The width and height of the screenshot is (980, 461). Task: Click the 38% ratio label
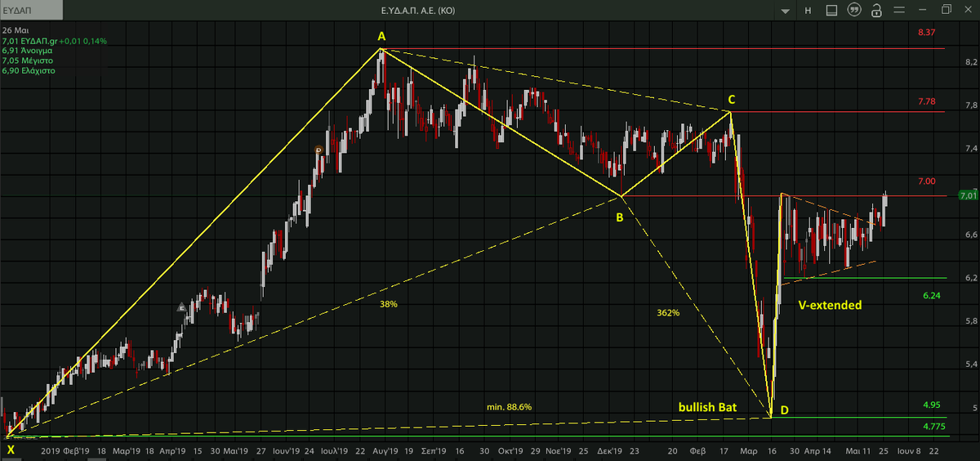tap(388, 304)
